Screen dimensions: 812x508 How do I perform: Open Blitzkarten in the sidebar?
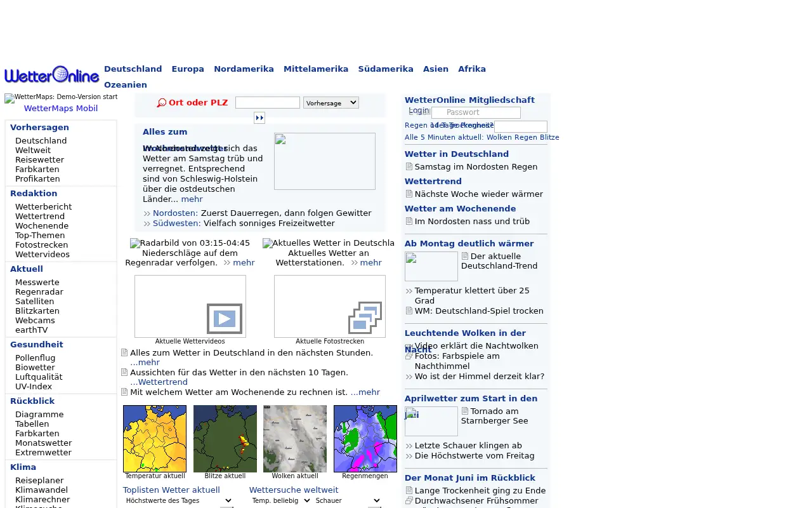click(37, 311)
